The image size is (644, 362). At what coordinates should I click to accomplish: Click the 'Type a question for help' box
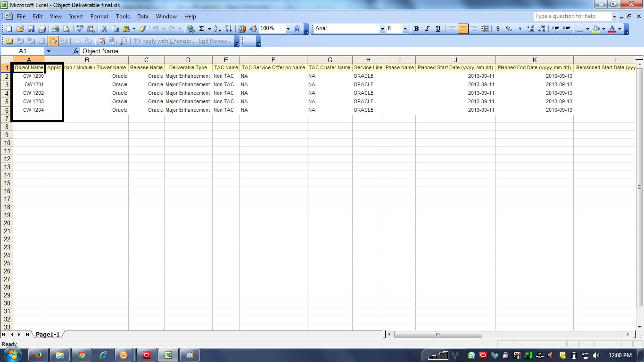coord(572,16)
